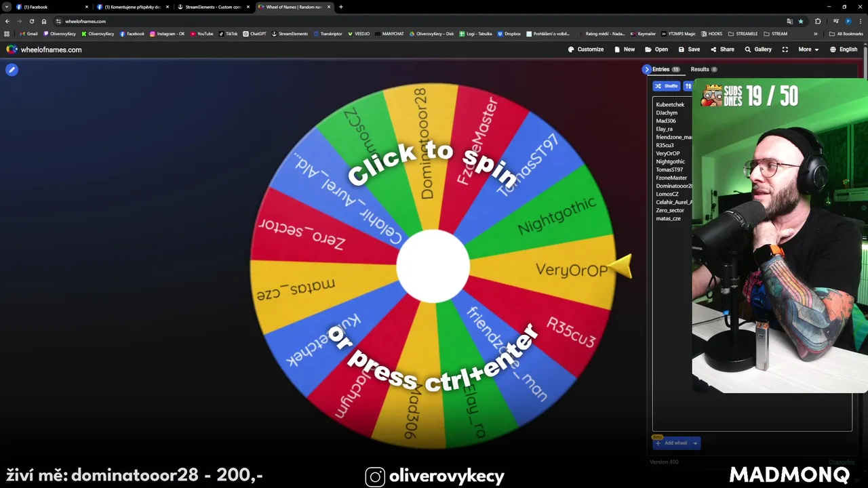Open the Gmail bookmark
Viewport: 868px width, 488px height.
coord(28,33)
